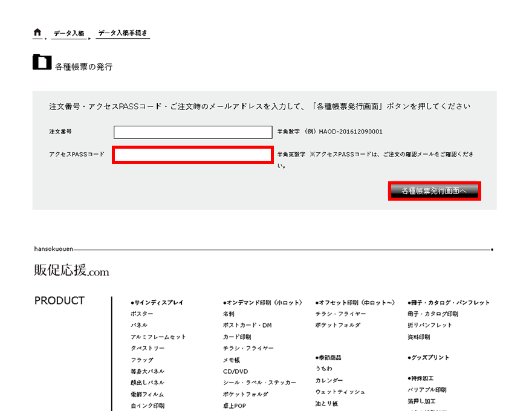Click the アクセスPASSコード input field
The width and height of the screenshot is (532, 411).
(193, 155)
